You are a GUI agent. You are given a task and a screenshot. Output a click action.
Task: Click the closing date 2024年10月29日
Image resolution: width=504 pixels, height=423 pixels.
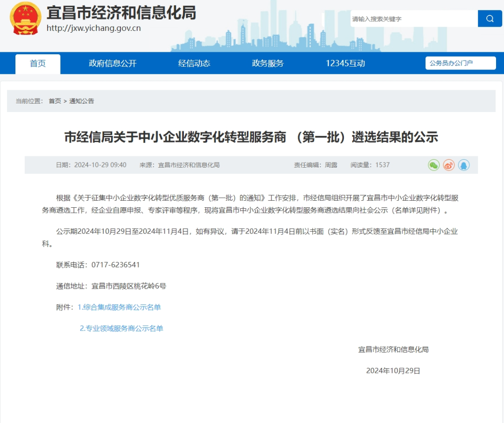click(393, 371)
